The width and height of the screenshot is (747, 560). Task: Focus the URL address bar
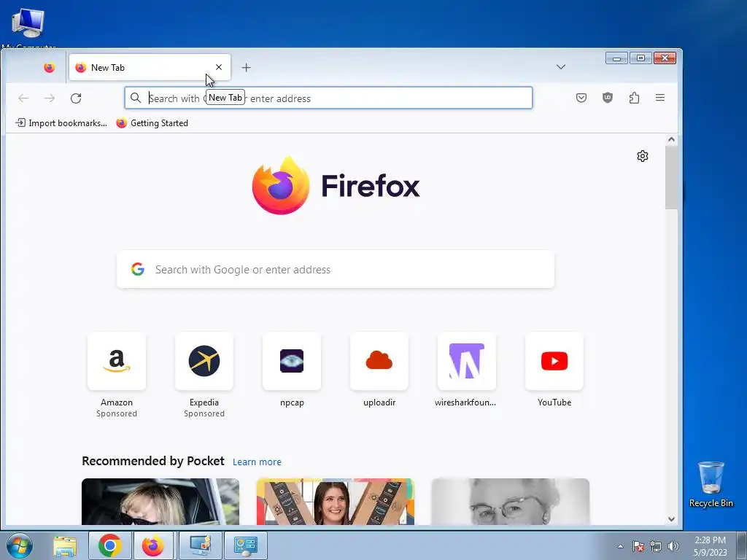click(328, 98)
